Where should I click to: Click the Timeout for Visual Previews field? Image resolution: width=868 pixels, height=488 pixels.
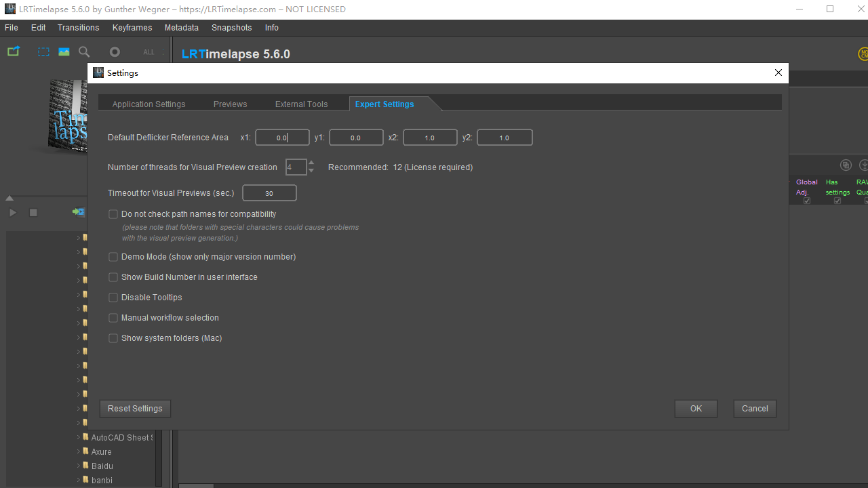coord(269,193)
